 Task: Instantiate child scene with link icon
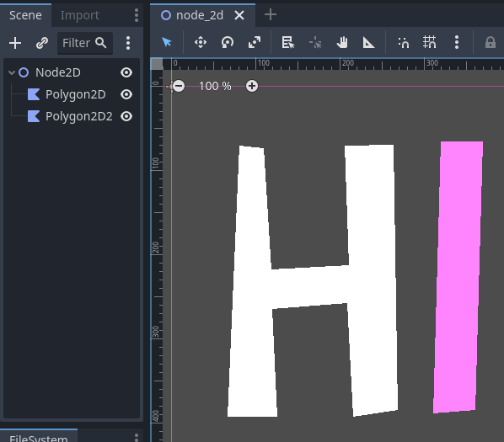42,43
